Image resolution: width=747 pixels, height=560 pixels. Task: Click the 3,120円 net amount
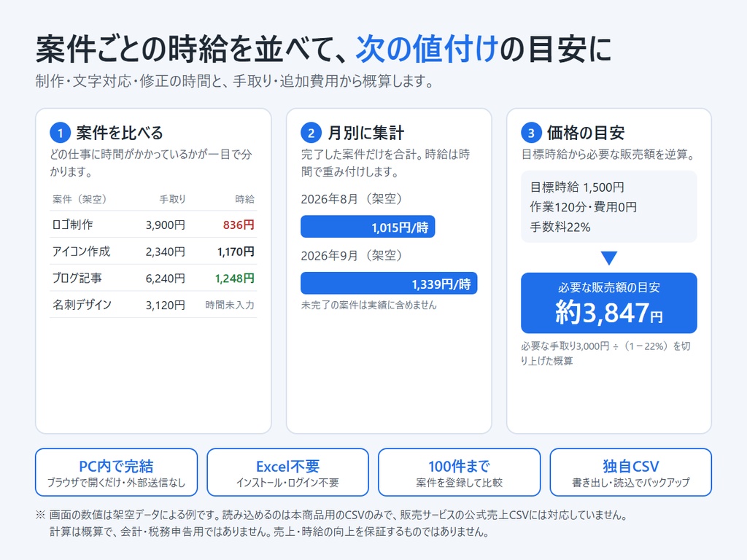[x=166, y=305]
